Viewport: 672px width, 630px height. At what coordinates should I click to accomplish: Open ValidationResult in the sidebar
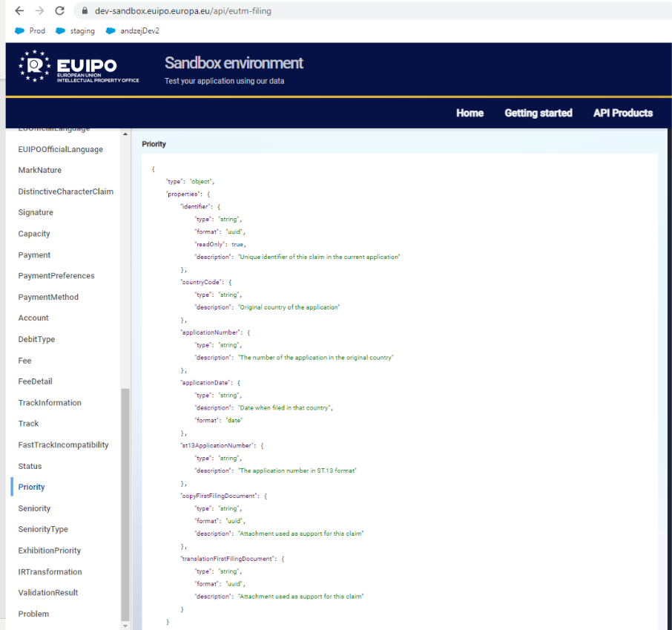click(x=48, y=592)
